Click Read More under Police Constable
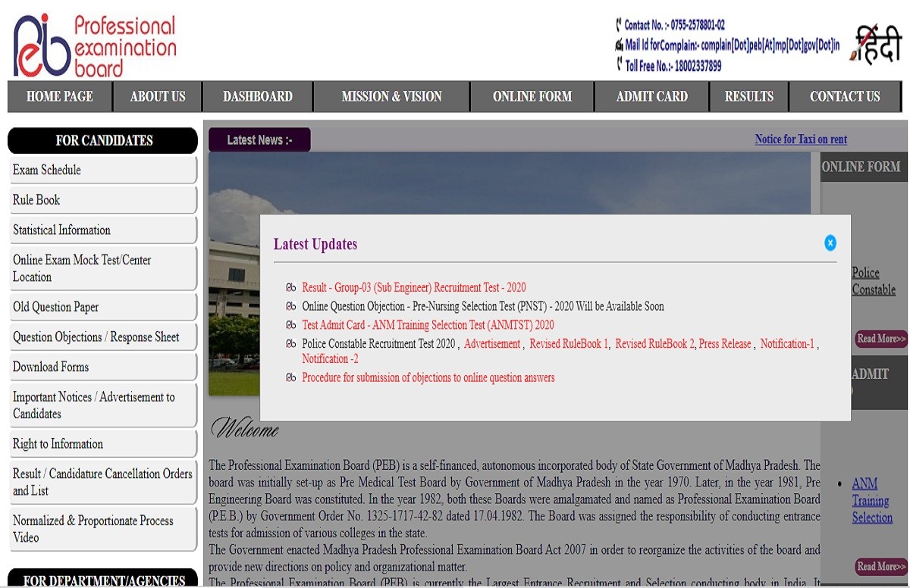This screenshot has width=910, height=588. [x=880, y=339]
